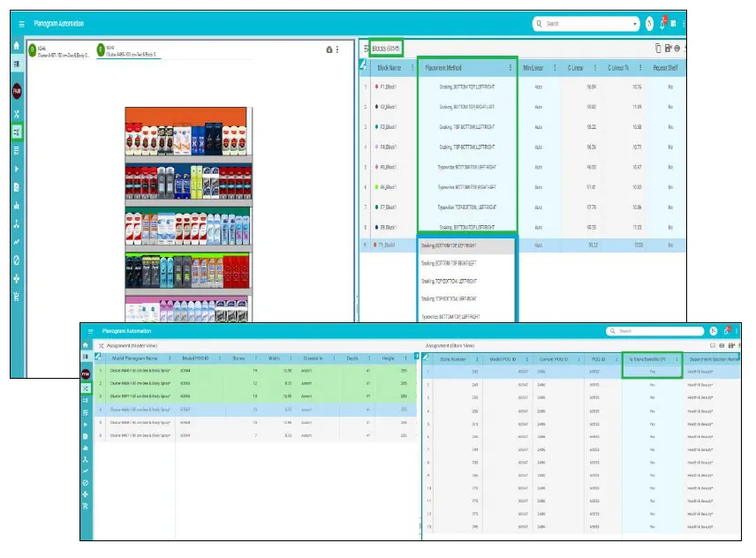Go to Home icon in upper window sidebar
This screenshot has height=558, width=756.
pyautogui.click(x=17, y=45)
